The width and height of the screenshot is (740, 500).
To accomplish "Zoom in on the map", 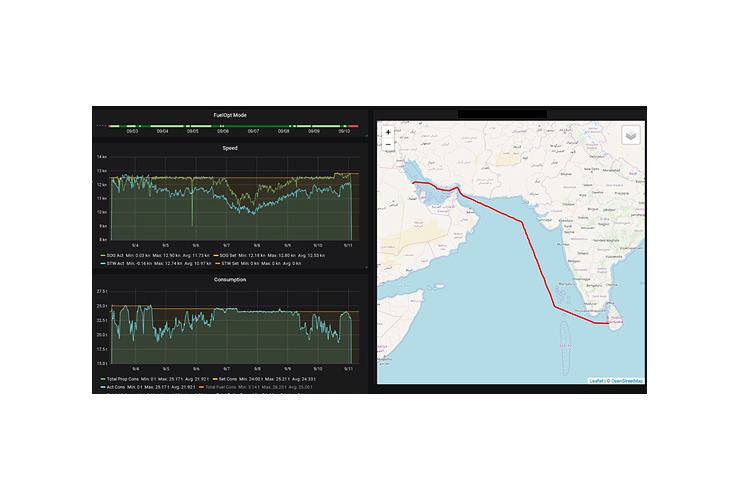I will [x=388, y=132].
